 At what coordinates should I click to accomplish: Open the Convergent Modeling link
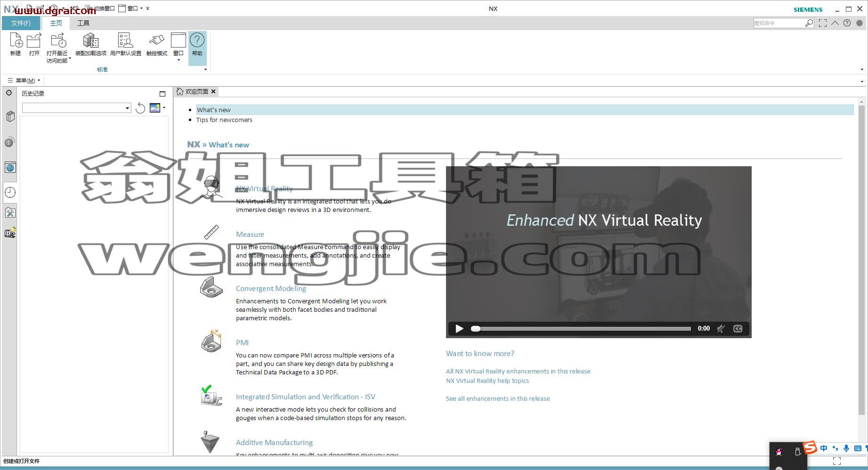pos(271,289)
